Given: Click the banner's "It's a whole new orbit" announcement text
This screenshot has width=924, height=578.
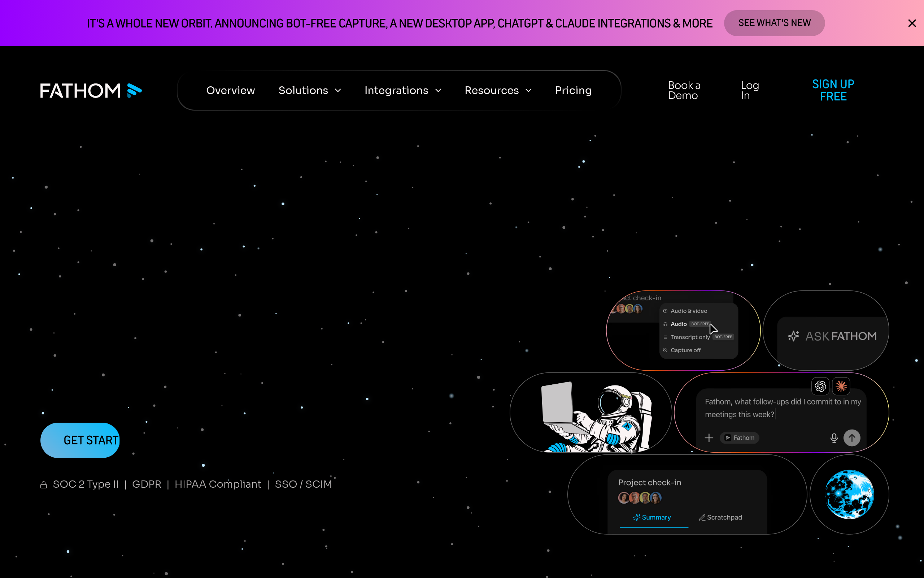Looking at the screenshot, I should click(400, 23).
